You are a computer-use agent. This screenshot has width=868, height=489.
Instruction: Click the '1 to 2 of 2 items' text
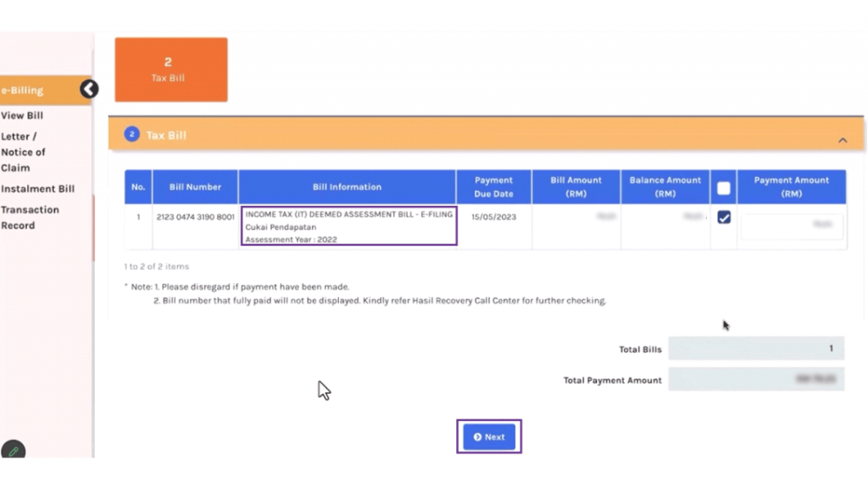pyautogui.click(x=157, y=267)
